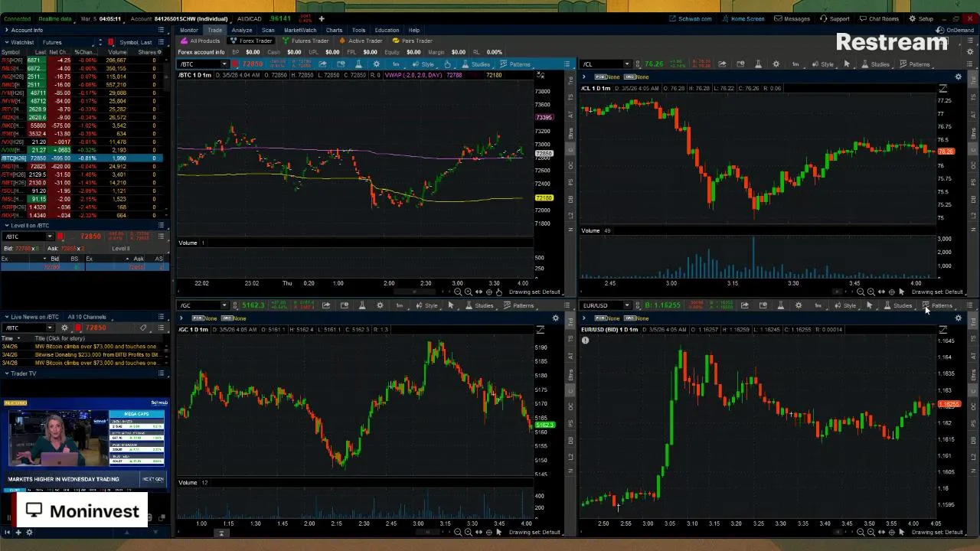
Task: Open the /CL chart symbol dropdown arrow
Action: tap(627, 64)
